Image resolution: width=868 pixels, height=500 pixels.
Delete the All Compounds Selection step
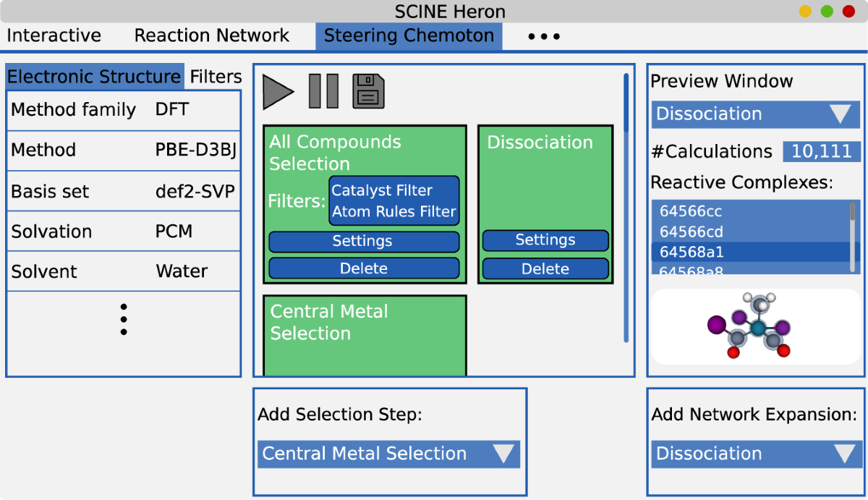(x=364, y=268)
